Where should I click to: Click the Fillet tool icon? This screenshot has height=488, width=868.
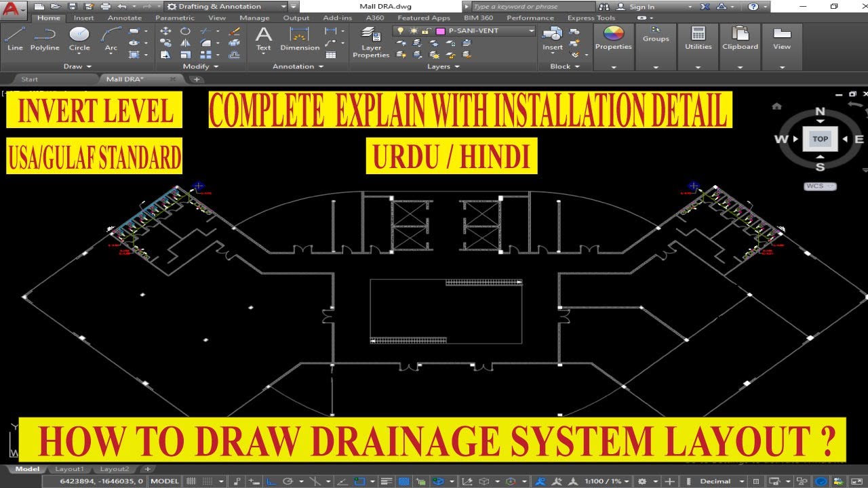[205, 43]
